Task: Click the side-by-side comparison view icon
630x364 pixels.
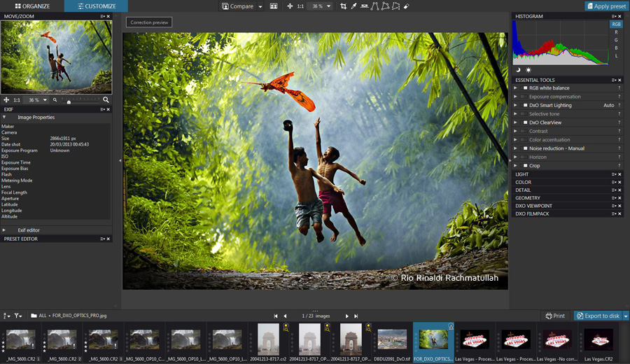Action: click(x=274, y=6)
